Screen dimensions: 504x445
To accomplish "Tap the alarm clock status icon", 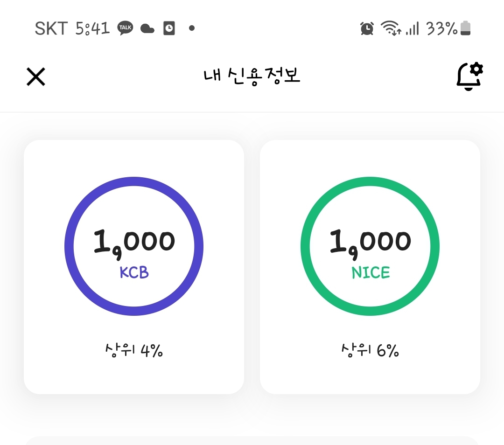I will click(x=367, y=28).
